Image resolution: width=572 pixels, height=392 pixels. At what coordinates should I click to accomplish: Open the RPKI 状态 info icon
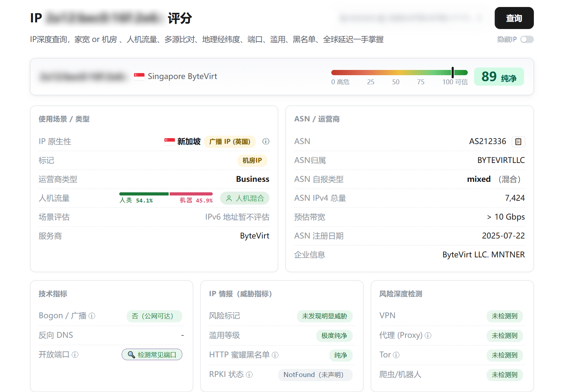click(x=249, y=375)
